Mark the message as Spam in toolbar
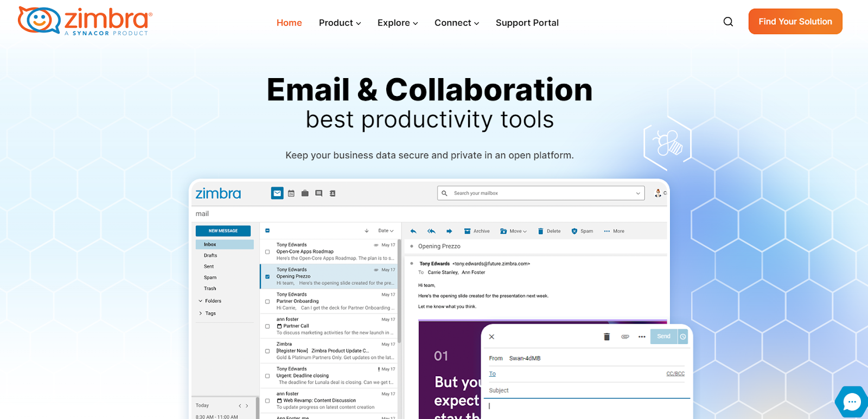The width and height of the screenshot is (868, 419). click(582, 231)
